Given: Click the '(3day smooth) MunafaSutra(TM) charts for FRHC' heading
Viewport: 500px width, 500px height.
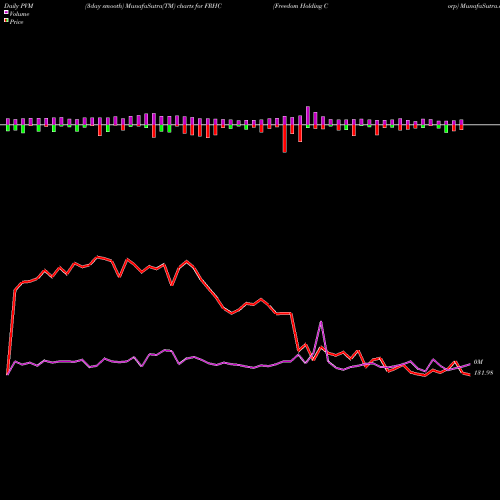Looking at the screenshot, I should click(x=153, y=6).
